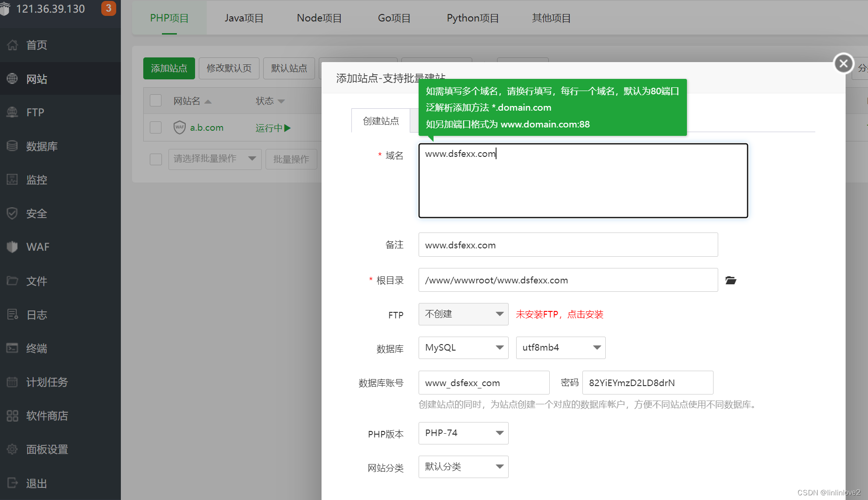Open the FTP 不创建 dropdown
Image resolution: width=868 pixels, height=500 pixels.
pos(463,314)
